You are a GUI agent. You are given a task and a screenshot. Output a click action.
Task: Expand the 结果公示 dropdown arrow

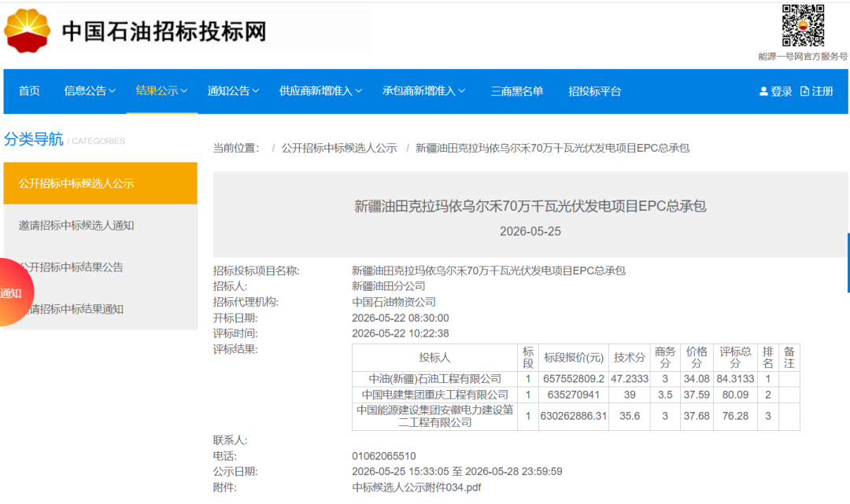(x=184, y=91)
